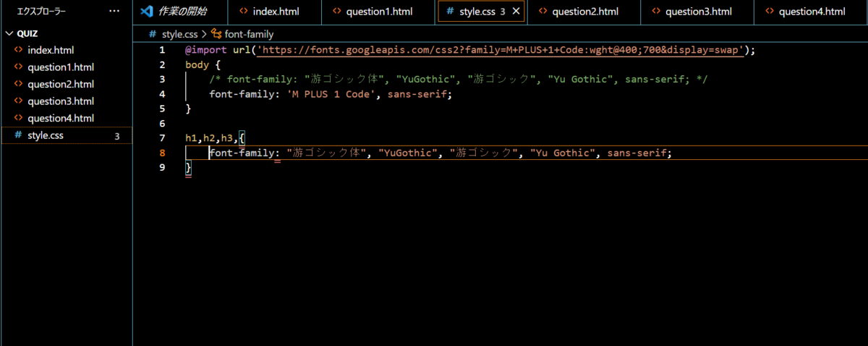Open question3.html in the Explorer tree
The width and height of the screenshot is (868, 346).
(61, 101)
